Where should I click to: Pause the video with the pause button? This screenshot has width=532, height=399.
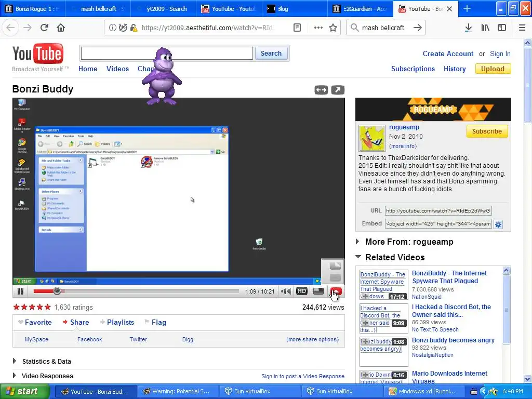[x=20, y=291]
